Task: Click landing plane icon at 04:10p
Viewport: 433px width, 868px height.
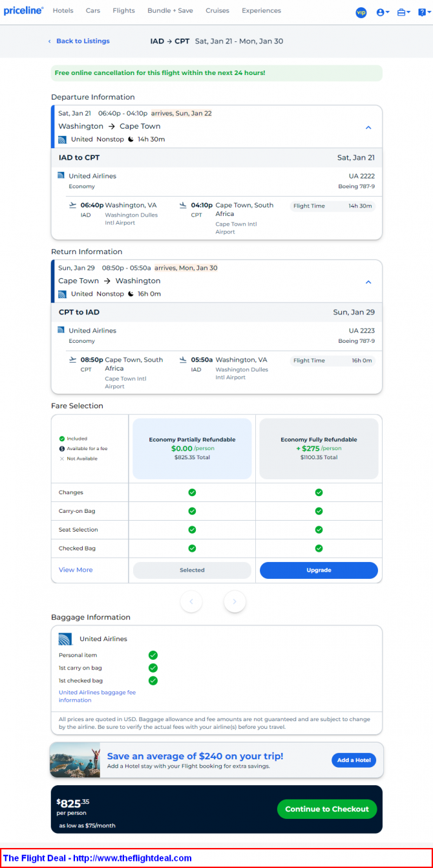Action: point(183,205)
